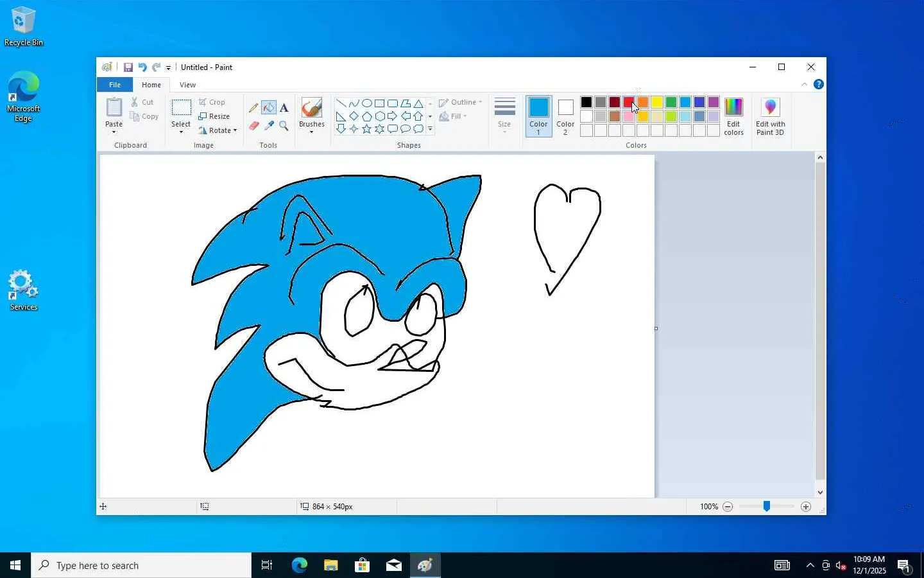924x578 pixels.
Task: Choose the Rectangle shape
Action: tap(379, 103)
